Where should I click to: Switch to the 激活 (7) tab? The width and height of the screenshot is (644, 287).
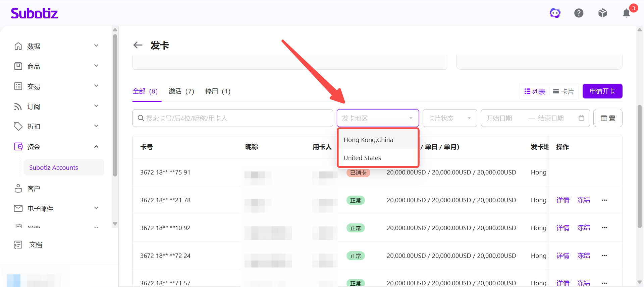[x=181, y=91]
